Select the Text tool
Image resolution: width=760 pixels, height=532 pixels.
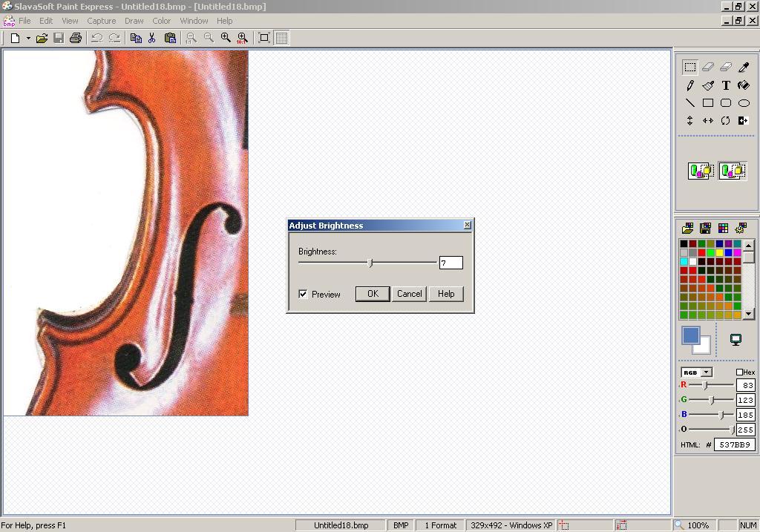(726, 85)
